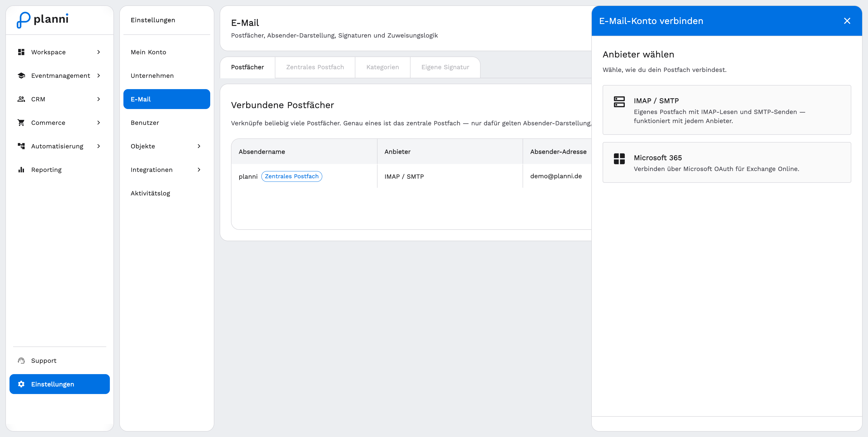Open the Integrationen settings entry
The height and width of the screenshot is (437, 868).
[x=167, y=170]
